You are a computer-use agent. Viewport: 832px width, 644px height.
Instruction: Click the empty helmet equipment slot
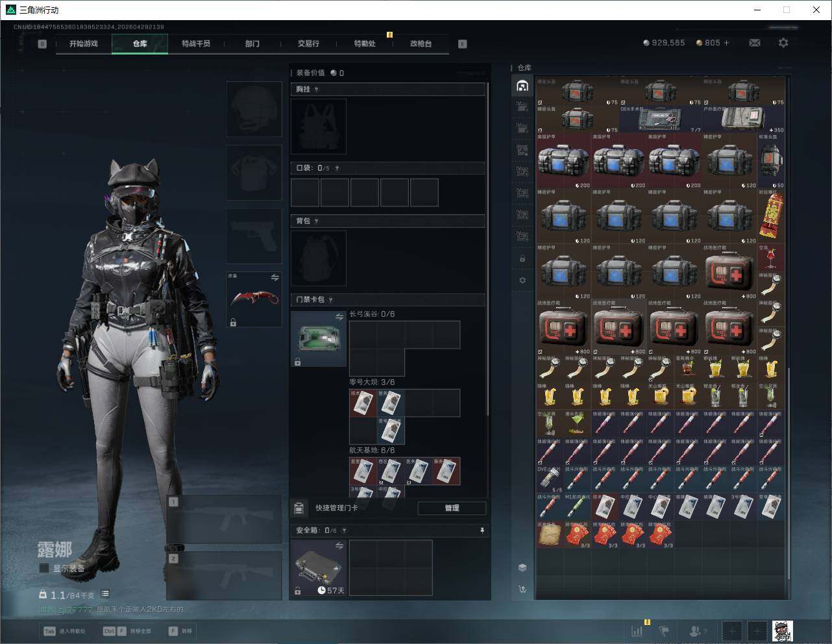tap(254, 109)
